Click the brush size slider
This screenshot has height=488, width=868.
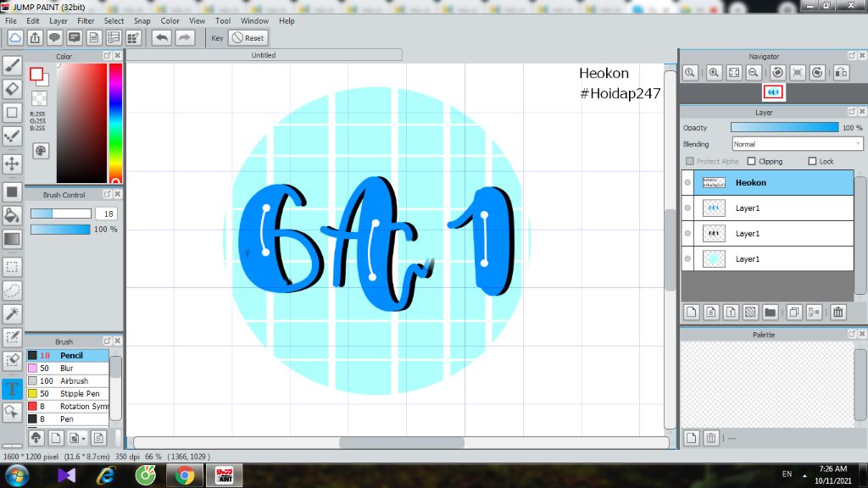pos(61,213)
